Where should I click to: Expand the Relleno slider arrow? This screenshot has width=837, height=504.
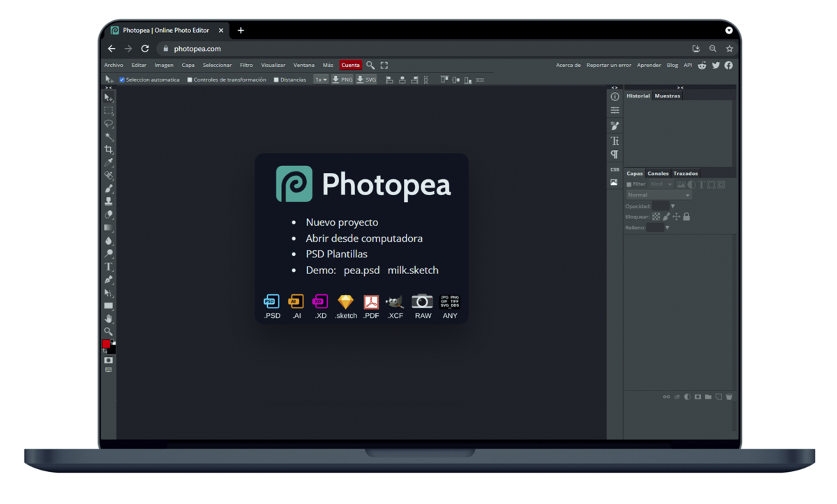667,227
